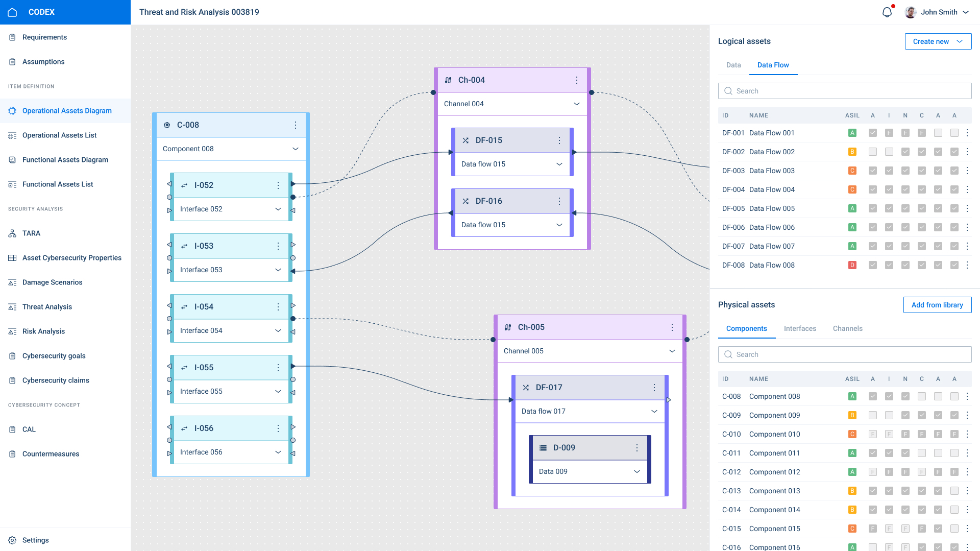The height and width of the screenshot is (551, 980).
Task: Open kebab menu on C-008 component card
Action: (296, 125)
